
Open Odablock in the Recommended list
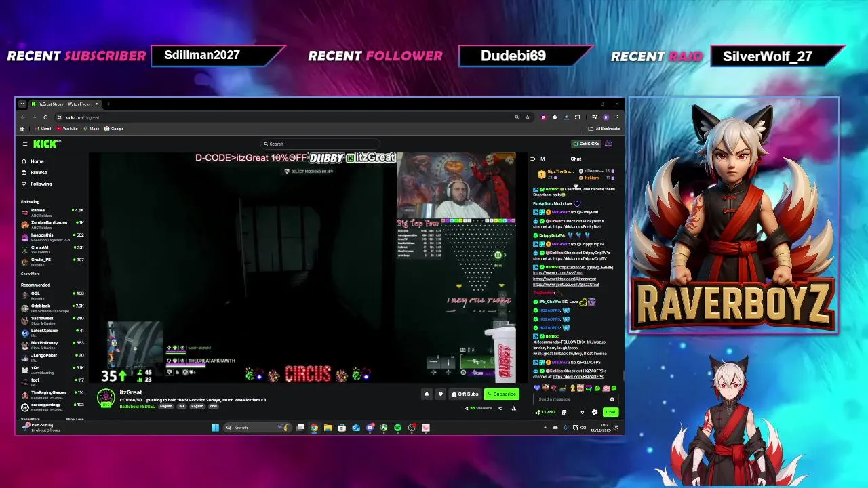click(52, 307)
